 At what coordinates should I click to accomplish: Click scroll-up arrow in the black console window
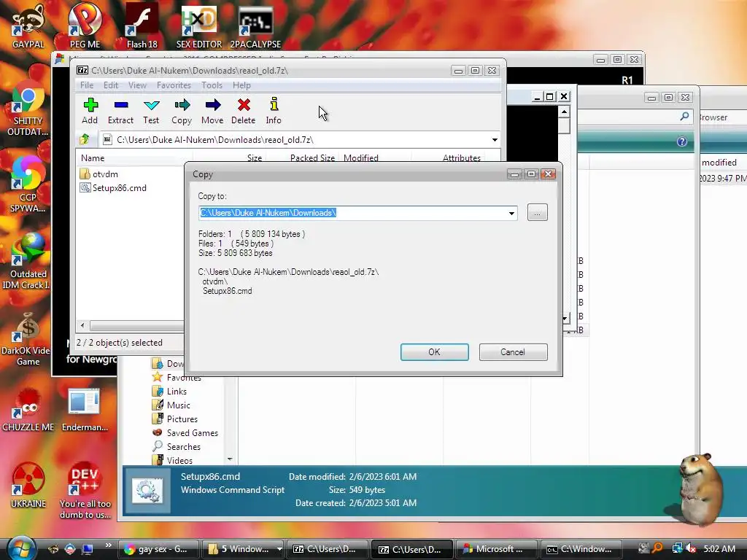tap(564, 112)
